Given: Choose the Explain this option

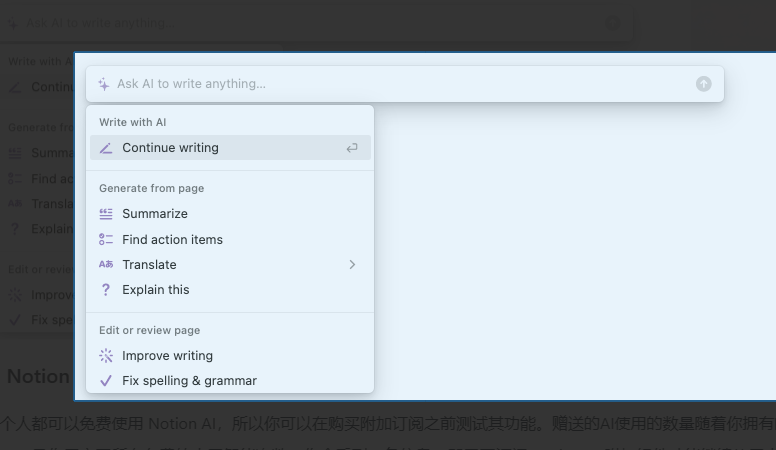Looking at the screenshot, I should [156, 290].
